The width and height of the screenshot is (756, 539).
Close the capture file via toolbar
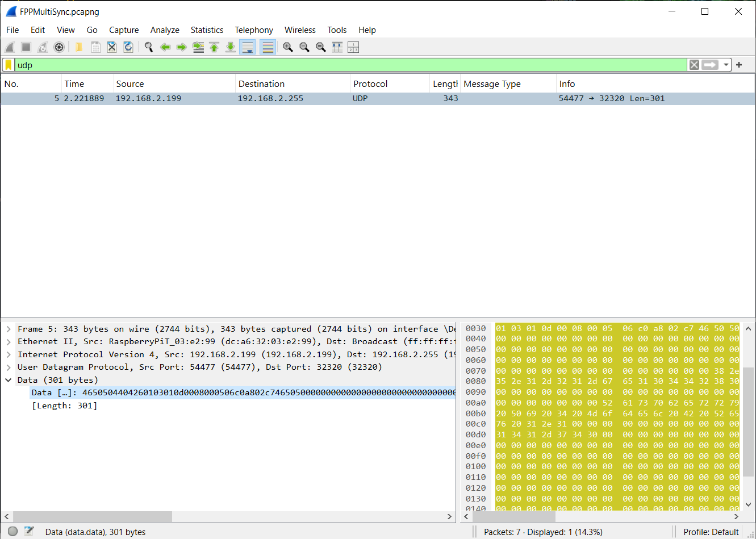point(112,47)
